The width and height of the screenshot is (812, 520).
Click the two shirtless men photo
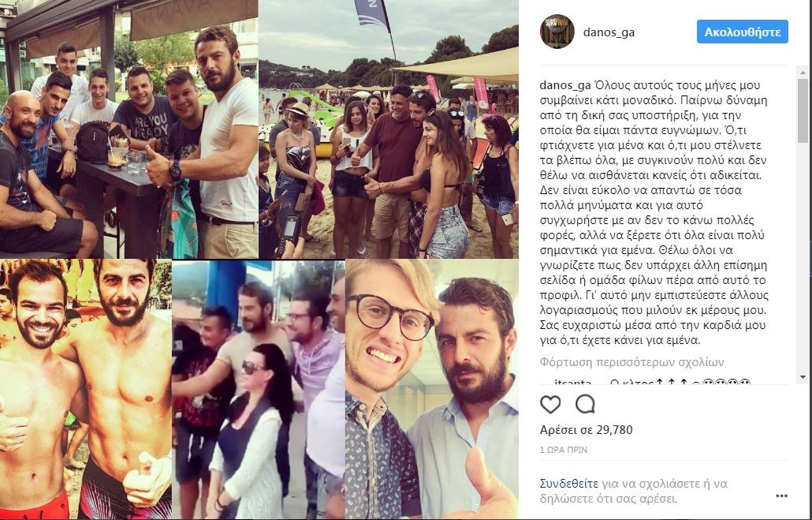(85, 389)
